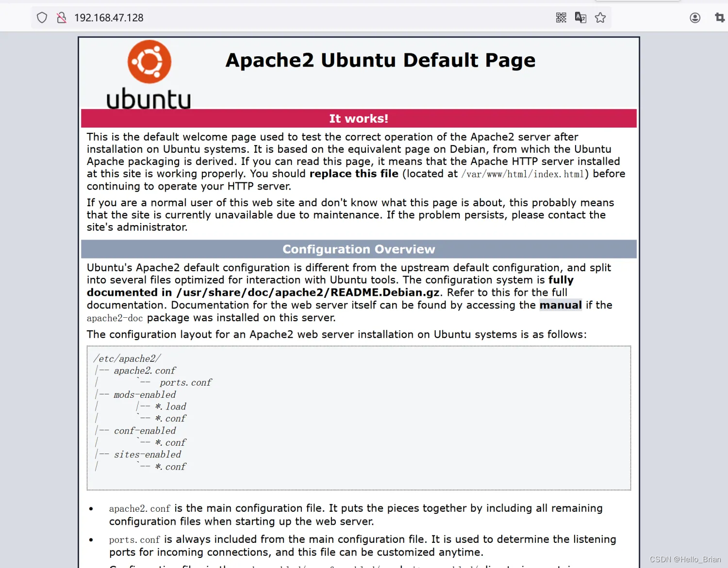Click the apache2.conf bullet item text
This screenshot has width=728, height=568.
pyautogui.click(x=356, y=515)
